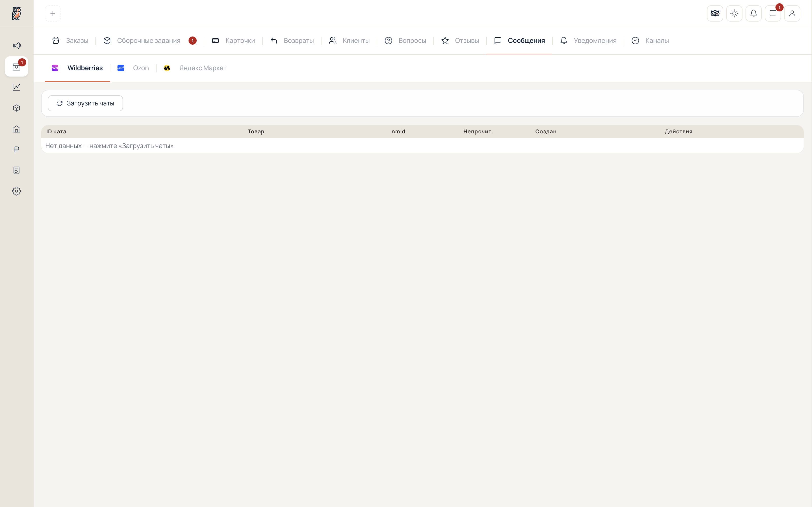Toggle light theme with sun icon
The width and height of the screenshot is (812, 507).
734,13
